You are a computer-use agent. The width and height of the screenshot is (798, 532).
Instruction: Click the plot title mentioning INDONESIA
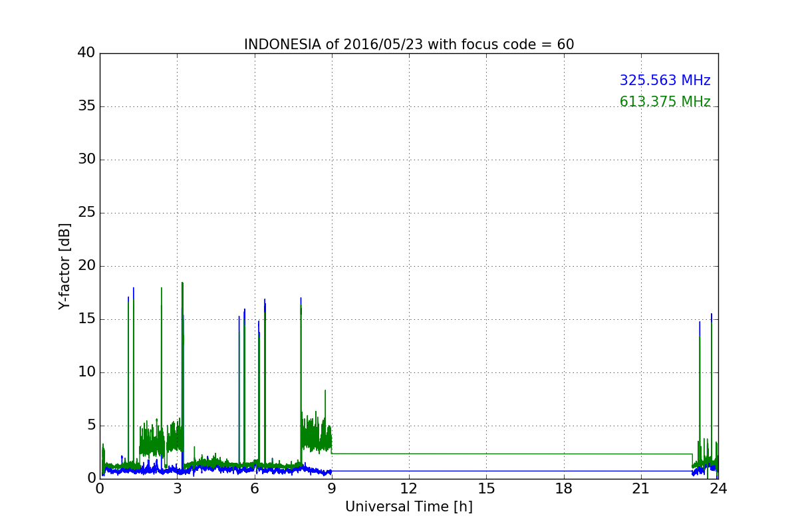[x=409, y=45]
